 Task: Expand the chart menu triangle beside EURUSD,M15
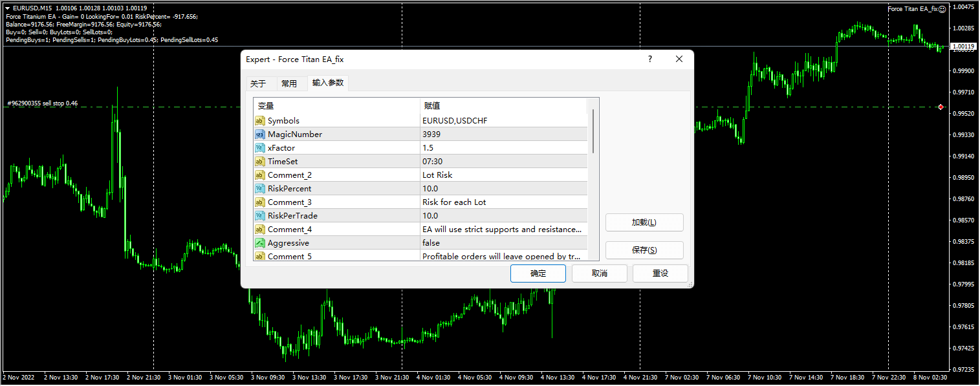coord(7,8)
